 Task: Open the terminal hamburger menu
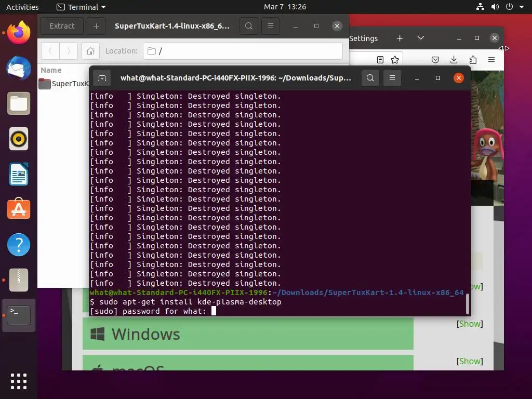pyautogui.click(x=392, y=78)
